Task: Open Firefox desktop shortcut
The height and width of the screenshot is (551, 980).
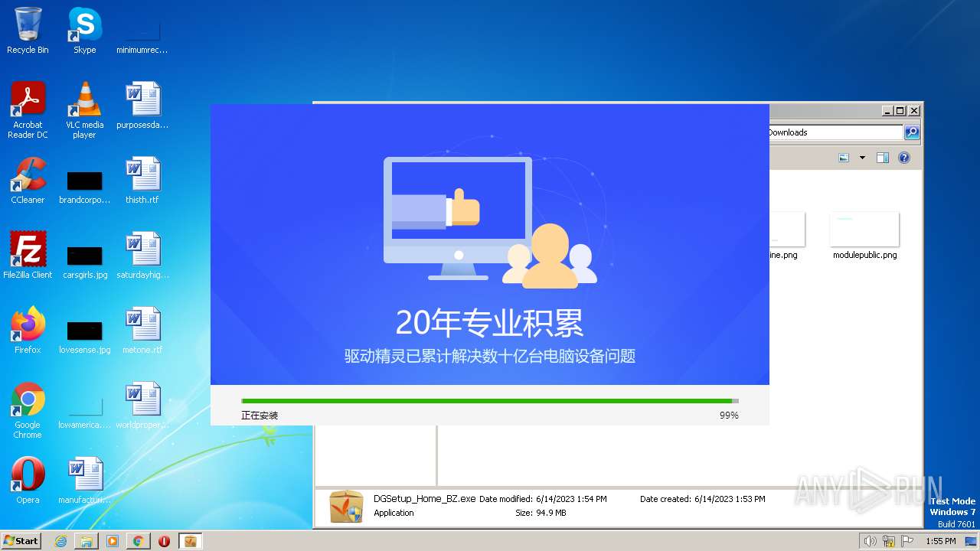Action: (28, 331)
